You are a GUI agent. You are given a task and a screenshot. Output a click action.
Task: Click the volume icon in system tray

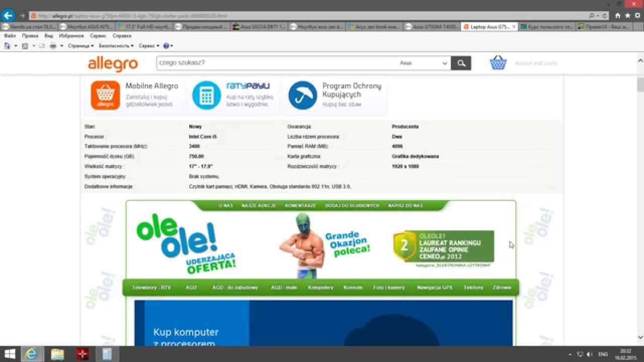click(589, 354)
